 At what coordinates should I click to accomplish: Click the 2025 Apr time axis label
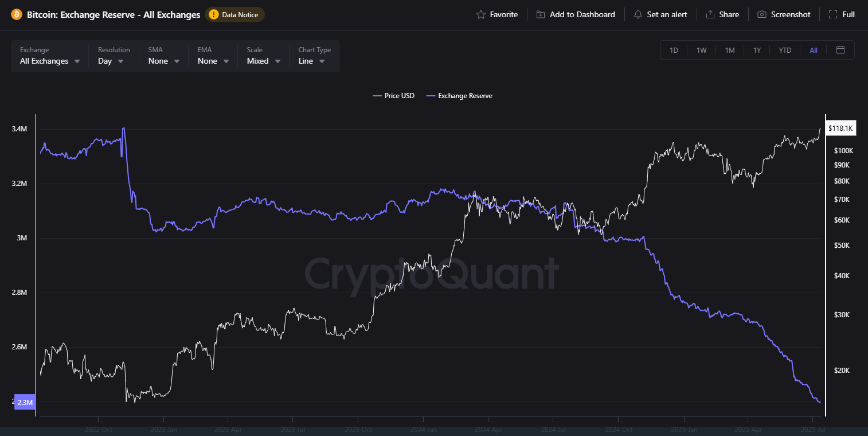[x=749, y=429]
